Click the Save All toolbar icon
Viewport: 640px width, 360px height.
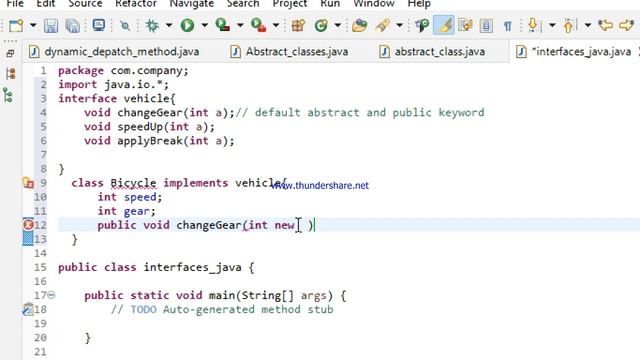coord(73,26)
